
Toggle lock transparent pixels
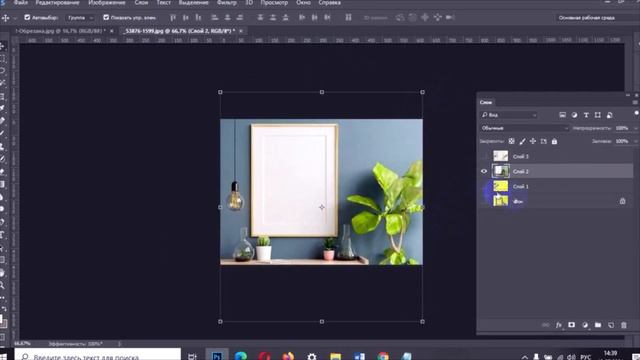click(x=511, y=141)
